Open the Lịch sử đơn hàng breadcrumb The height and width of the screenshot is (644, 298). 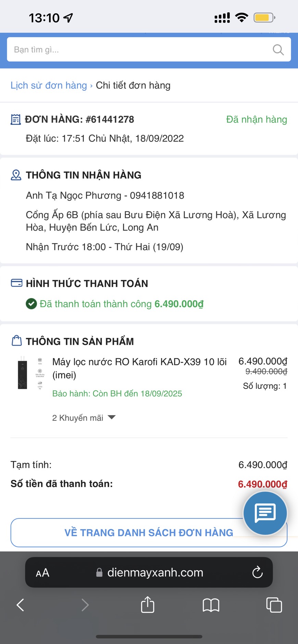tap(49, 86)
